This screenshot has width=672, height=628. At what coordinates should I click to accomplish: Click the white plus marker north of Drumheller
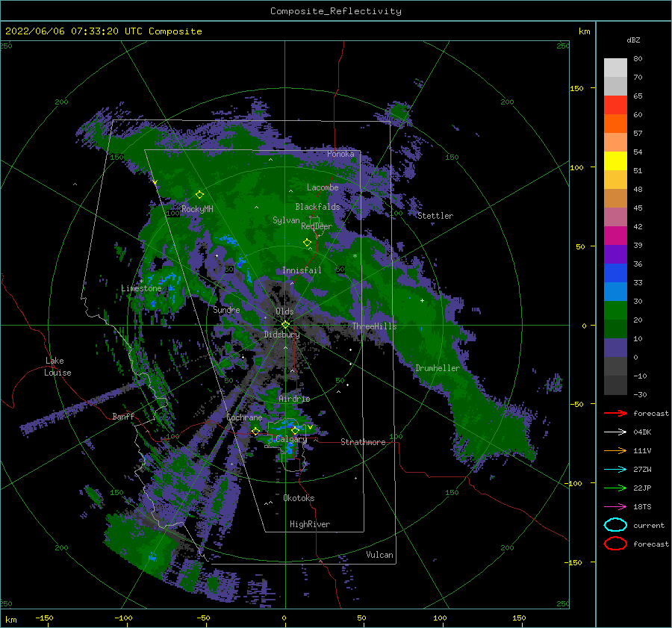[422, 300]
